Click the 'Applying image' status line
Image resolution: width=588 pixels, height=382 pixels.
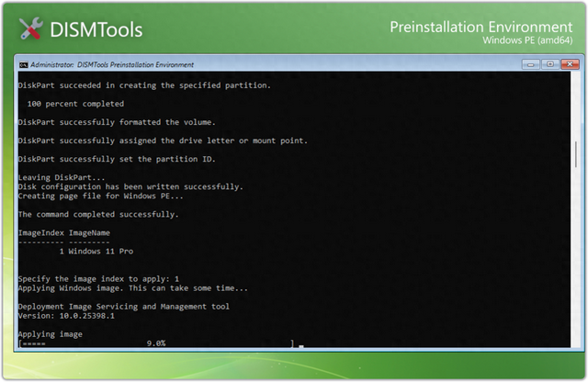51,334
